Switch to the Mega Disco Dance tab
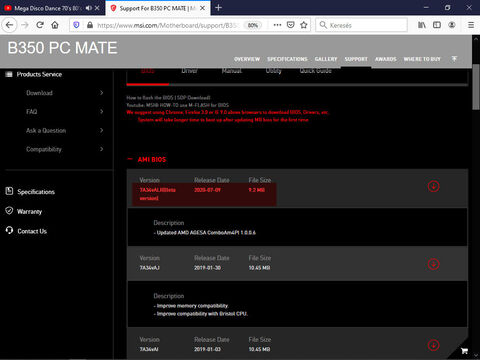Image resolution: width=480 pixels, height=360 pixels. (47, 8)
